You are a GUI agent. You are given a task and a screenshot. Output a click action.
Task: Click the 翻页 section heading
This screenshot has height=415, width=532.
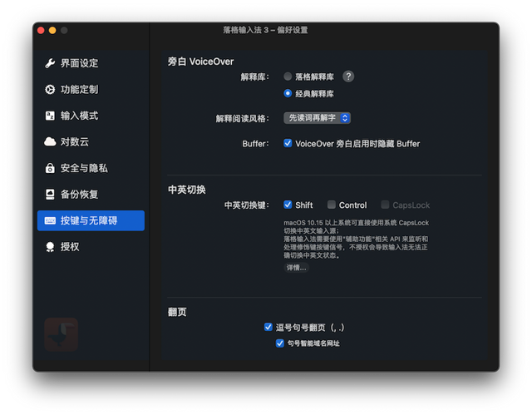(177, 312)
